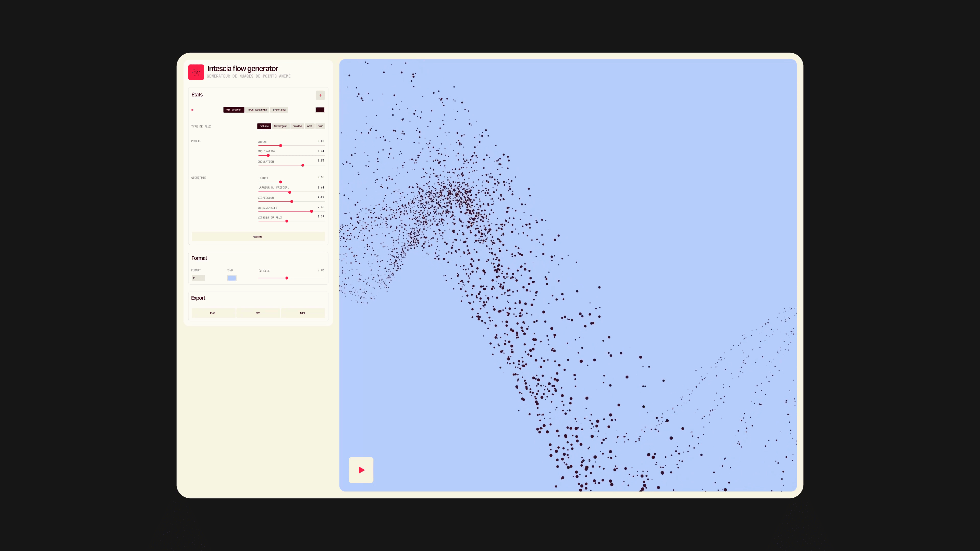This screenshot has height=551, width=980.
Task: Switch to Bruit - Data brute mode
Action: [x=258, y=110]
